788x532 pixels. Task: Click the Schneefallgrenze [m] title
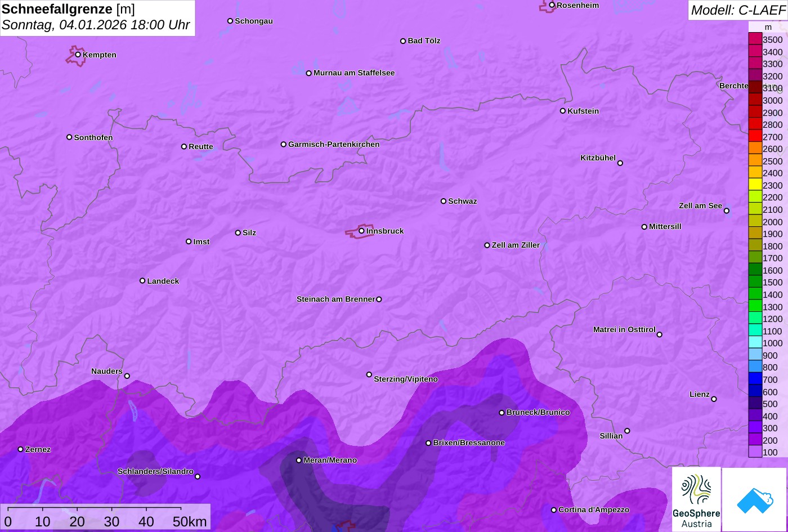(x=68, y=9)
